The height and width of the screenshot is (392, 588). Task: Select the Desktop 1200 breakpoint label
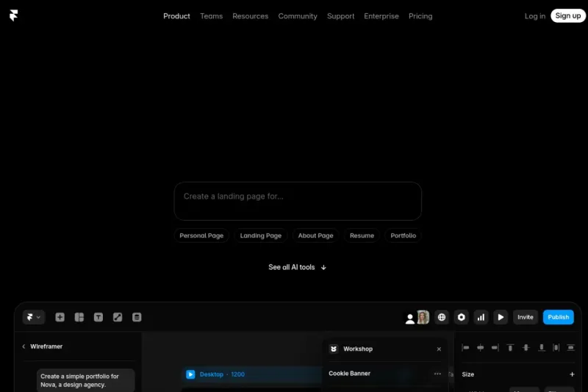pyautogui.click(x=222, y=374)
